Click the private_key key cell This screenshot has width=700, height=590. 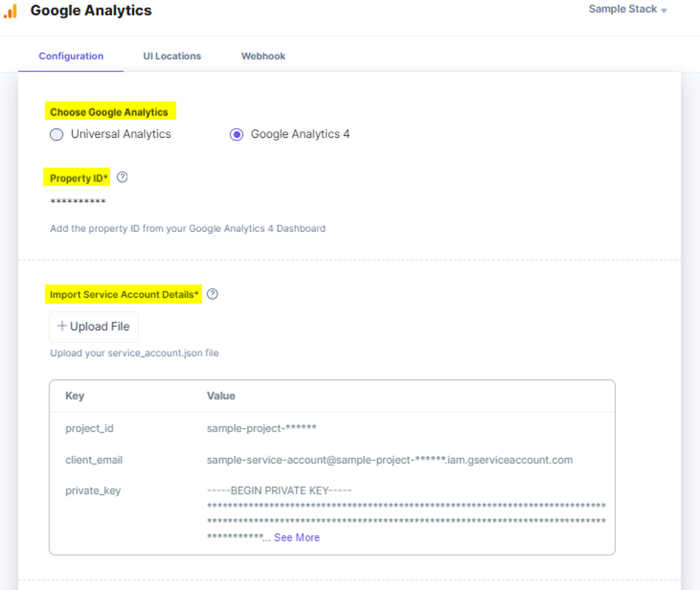coord(93,491)
